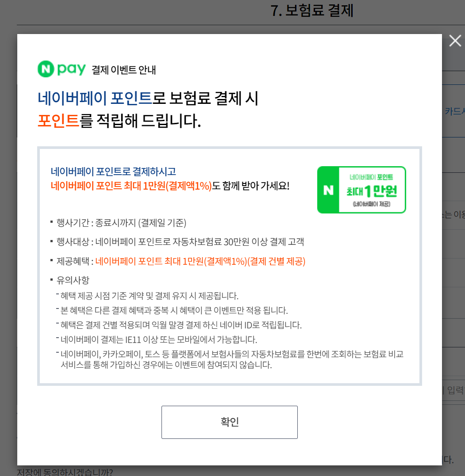Click the blue 네이버페이 포인트 headline text
Screen dimensions: 465x476
(95, 99)
